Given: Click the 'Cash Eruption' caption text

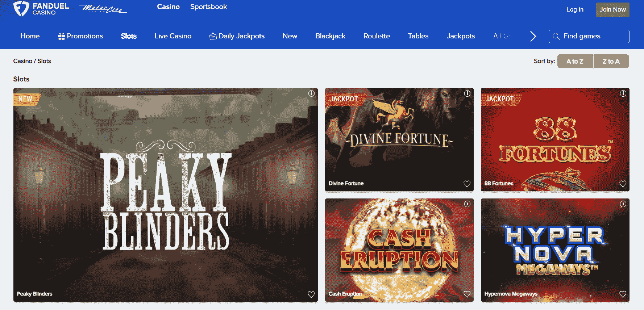Looking at the screenshot, I should coord(345,294).
